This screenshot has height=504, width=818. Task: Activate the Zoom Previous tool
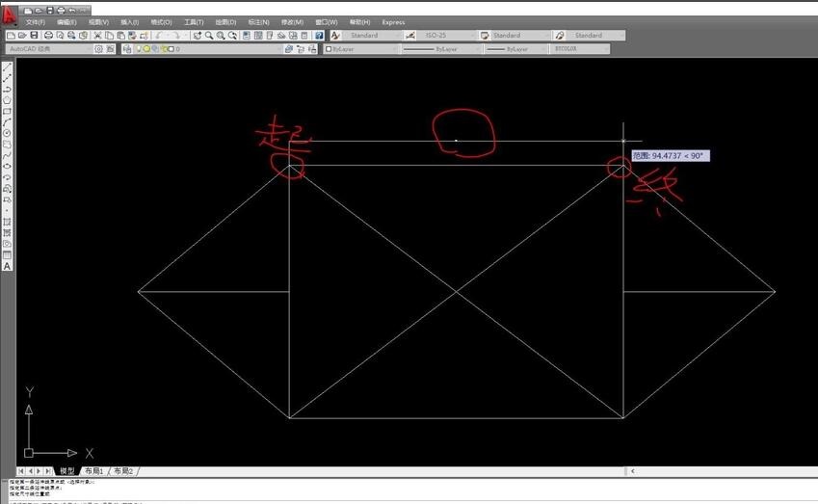(232, 36)
